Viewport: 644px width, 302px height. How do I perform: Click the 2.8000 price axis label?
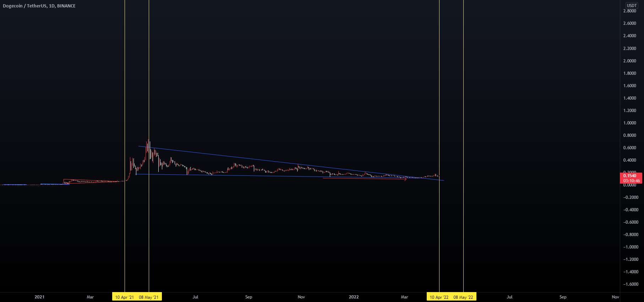pyautogui.click(x=630, y=11)
